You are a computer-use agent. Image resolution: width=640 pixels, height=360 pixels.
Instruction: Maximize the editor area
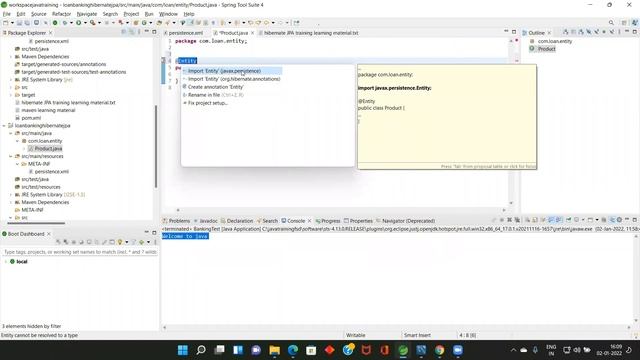click(x=514, y=31)
